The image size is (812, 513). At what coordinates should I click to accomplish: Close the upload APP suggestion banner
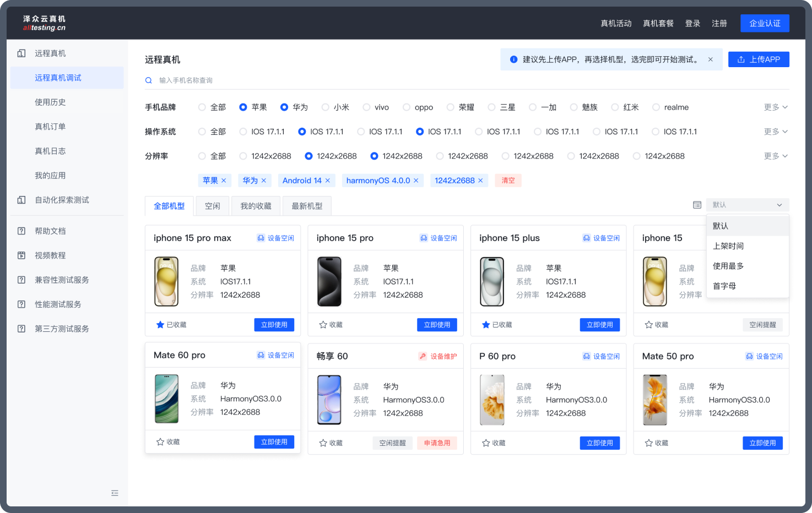click(x=711, y=59)
